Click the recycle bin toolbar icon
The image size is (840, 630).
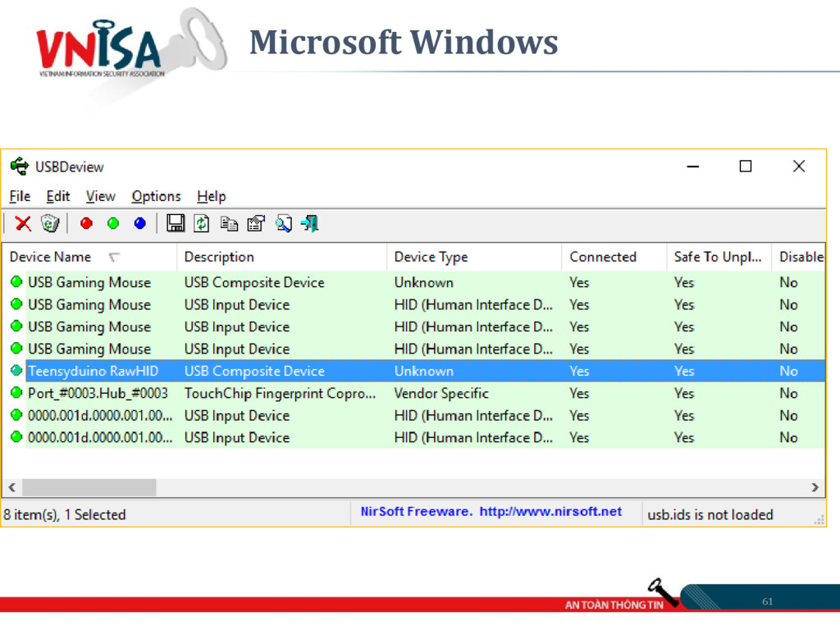click(x=50, y=223)
